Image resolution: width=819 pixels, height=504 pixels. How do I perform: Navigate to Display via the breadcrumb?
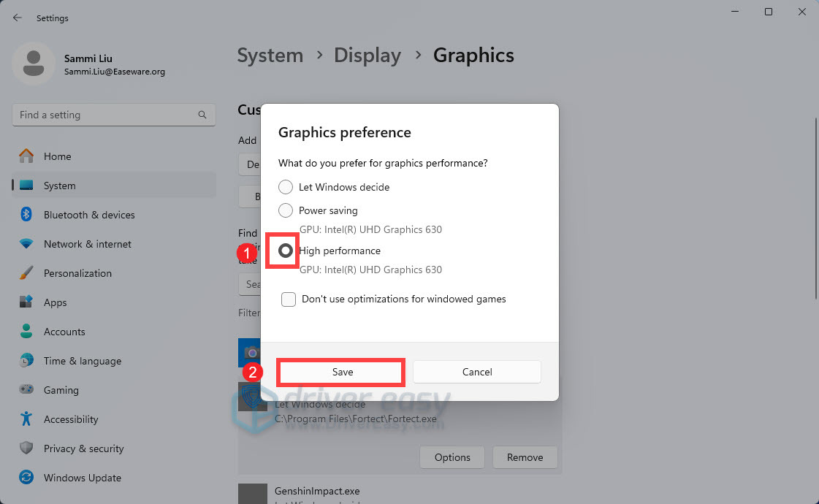point(367,55)
